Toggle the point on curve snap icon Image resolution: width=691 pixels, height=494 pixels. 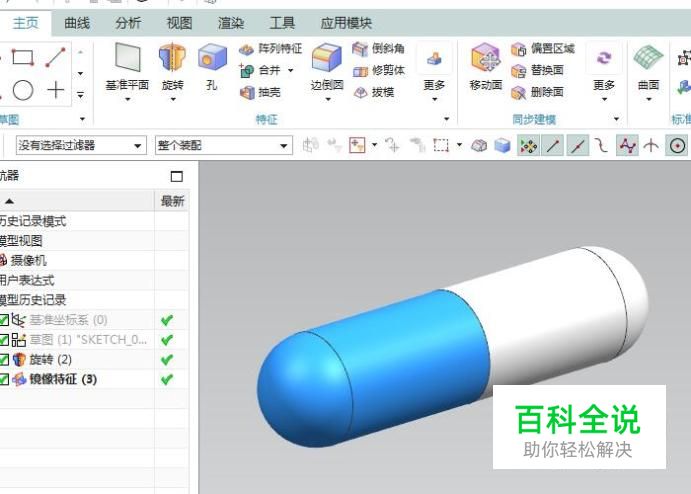pos(628,145)
